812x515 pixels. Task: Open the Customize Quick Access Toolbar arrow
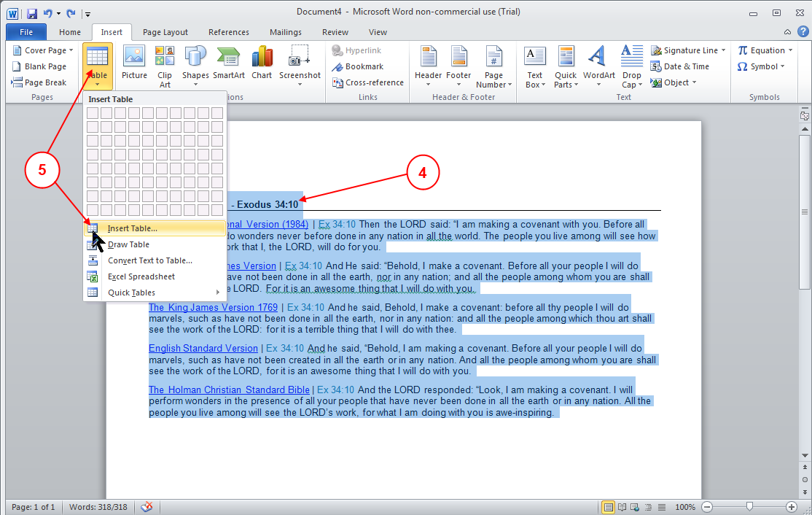88,14
